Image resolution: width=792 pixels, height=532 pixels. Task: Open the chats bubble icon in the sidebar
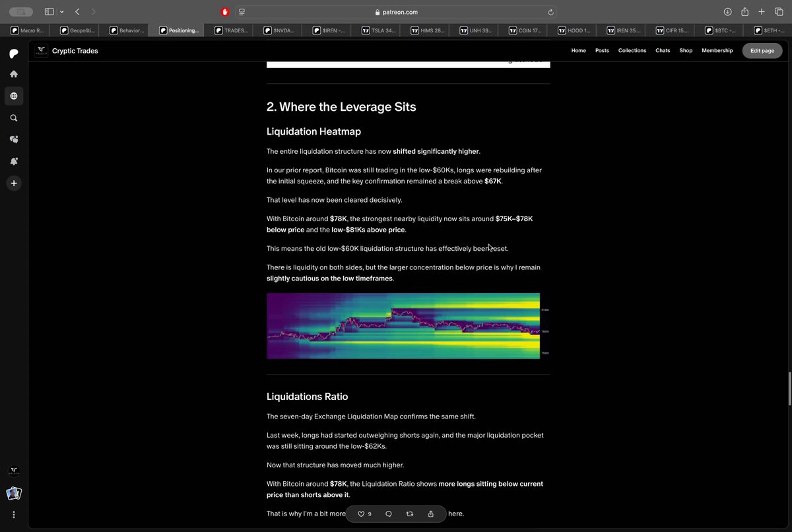coord(14,139)
